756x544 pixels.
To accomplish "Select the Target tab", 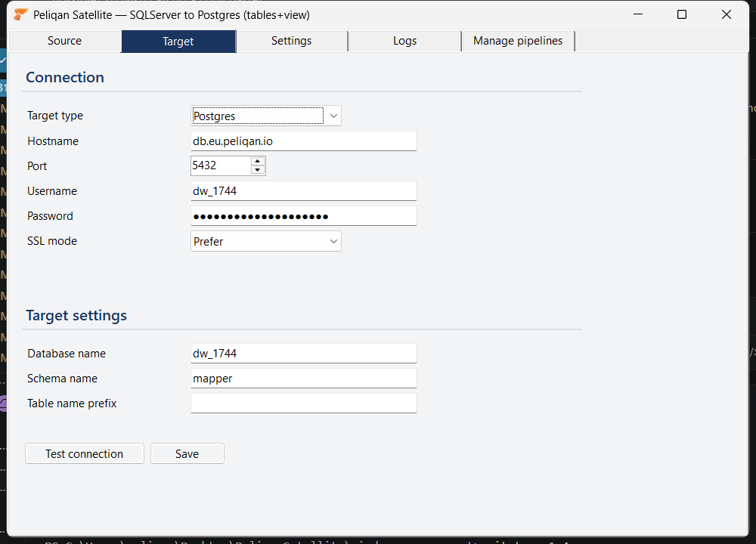I will coord(178,42).
